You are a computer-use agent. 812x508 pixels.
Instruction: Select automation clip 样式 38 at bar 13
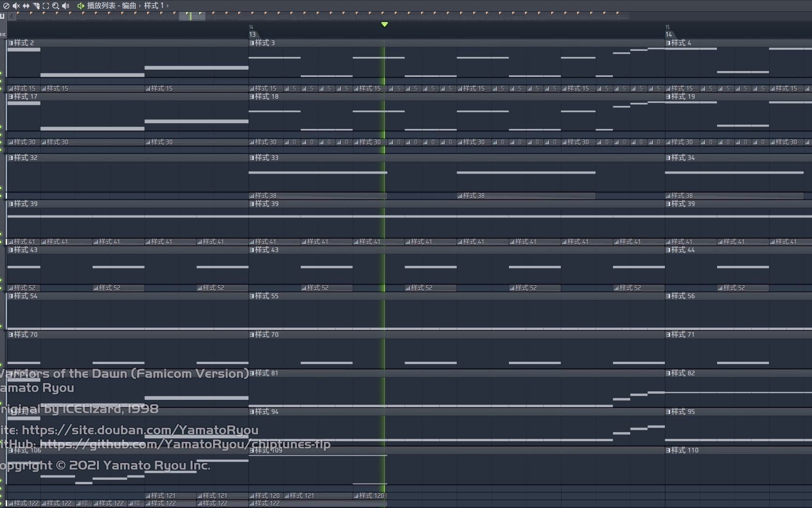tap(318, 196)
